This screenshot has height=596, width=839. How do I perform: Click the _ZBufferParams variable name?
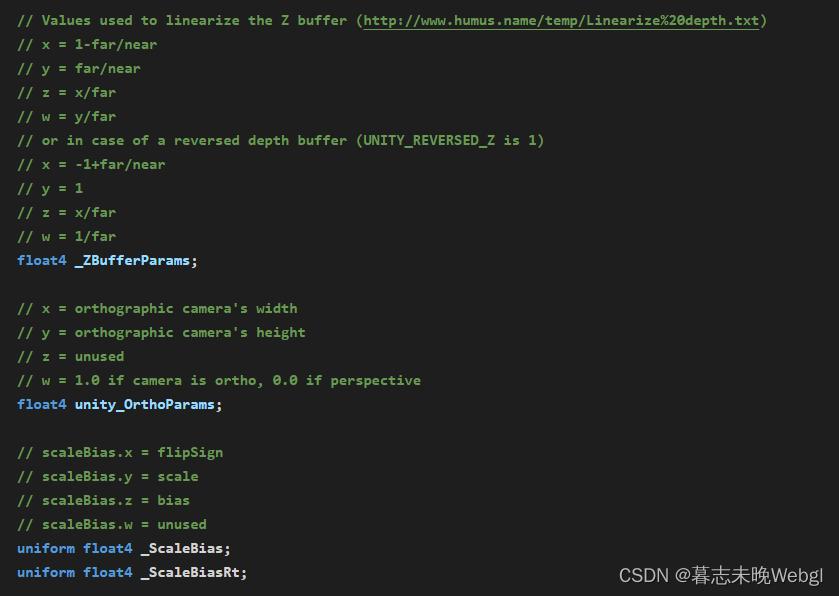(132, 261)
